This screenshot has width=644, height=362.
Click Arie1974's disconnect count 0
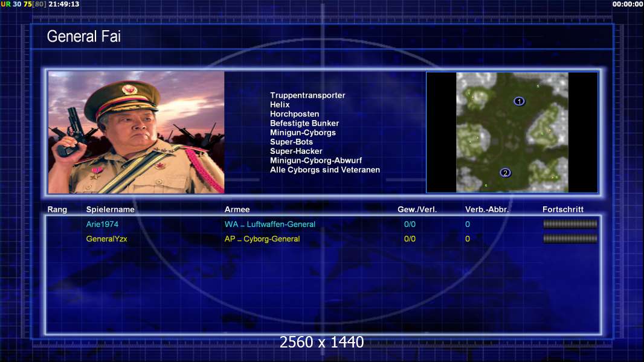[468, 224]
